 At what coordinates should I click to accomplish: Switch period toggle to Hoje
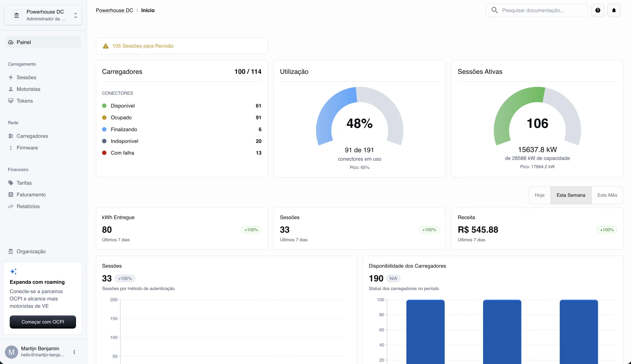[539, 195]
